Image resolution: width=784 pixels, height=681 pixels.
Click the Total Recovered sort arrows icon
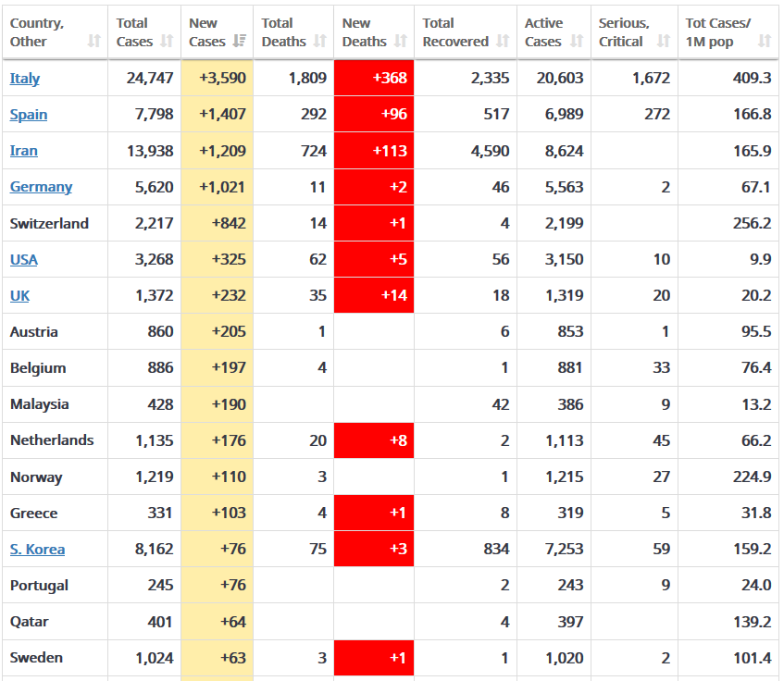[x=503, y=41]
